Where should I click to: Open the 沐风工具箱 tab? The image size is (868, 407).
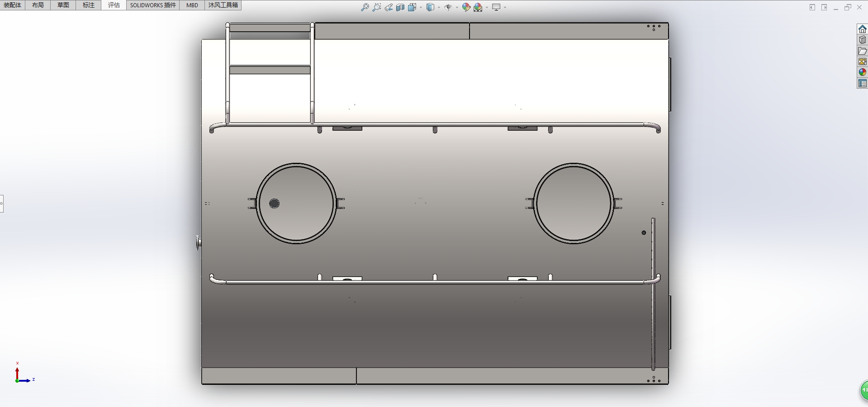[223, 5]
